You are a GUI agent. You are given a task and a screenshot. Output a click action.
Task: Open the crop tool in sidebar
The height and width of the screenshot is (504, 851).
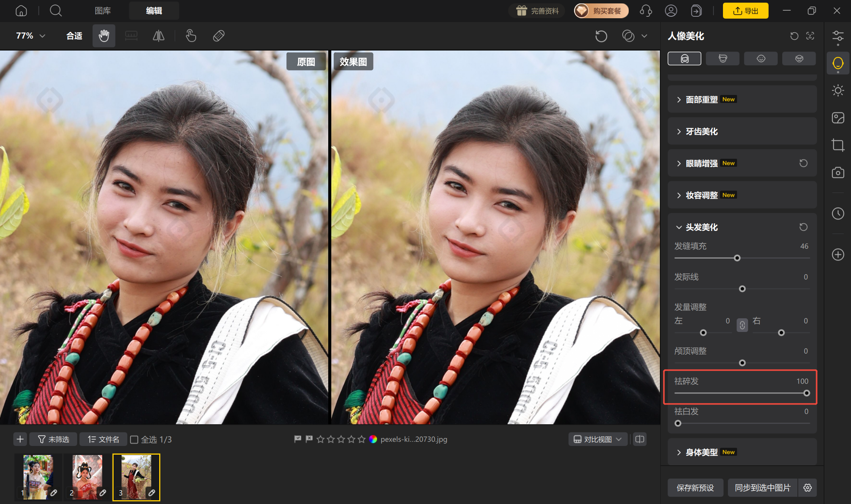point(838,145)
